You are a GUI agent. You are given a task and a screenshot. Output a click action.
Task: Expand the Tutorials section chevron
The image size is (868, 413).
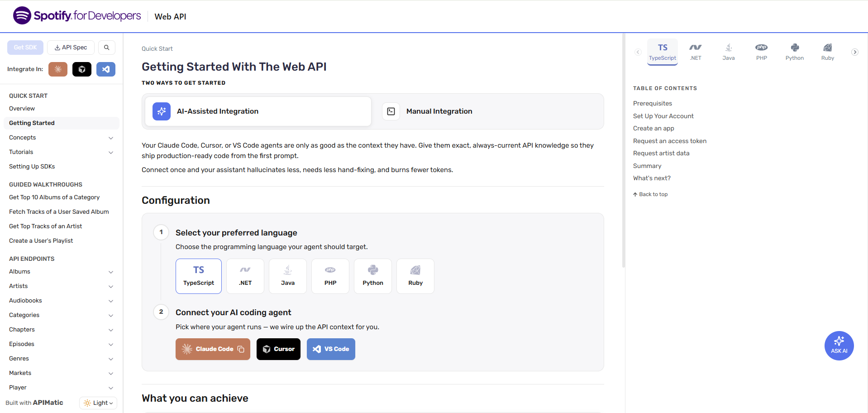[x=111, y=153]
